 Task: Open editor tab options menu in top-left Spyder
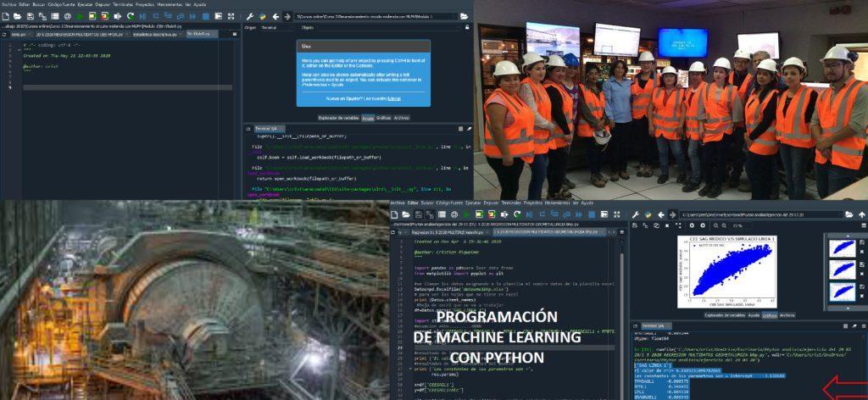[x=235, y=34]
